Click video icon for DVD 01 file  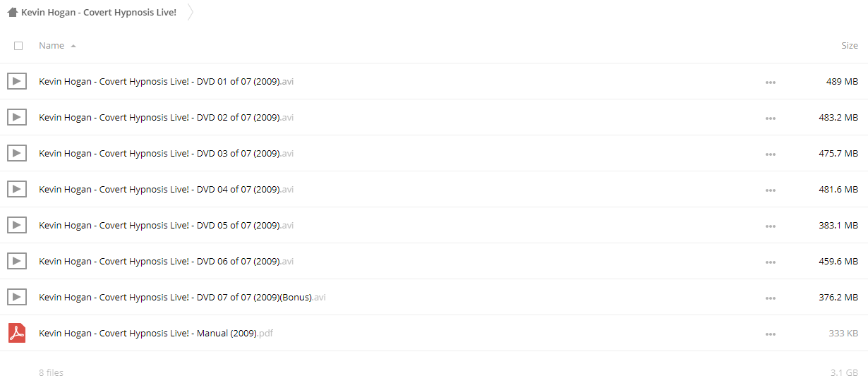point(17,81)
